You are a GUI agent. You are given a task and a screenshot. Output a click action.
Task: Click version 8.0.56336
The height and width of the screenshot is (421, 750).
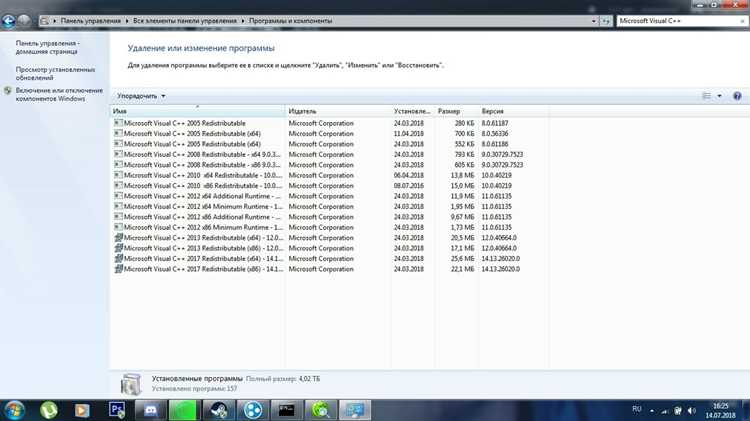tap(495, 133)
